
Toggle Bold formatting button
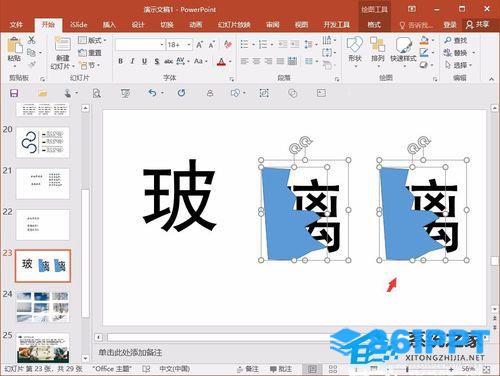click(121, 61)
